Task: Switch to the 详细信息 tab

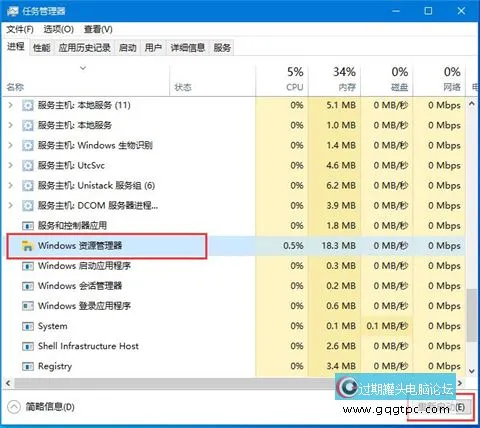Action: point(188,48)
